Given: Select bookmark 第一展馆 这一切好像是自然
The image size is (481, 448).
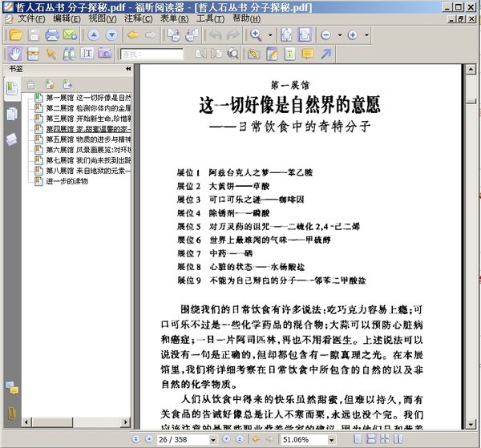Looking at the screenshot, I should (x=88, y=98).
